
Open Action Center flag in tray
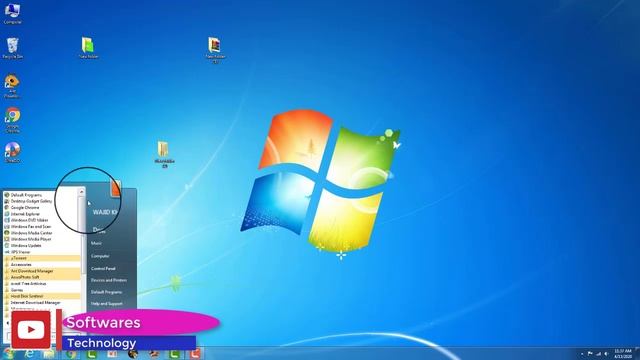tap(590, 353)
